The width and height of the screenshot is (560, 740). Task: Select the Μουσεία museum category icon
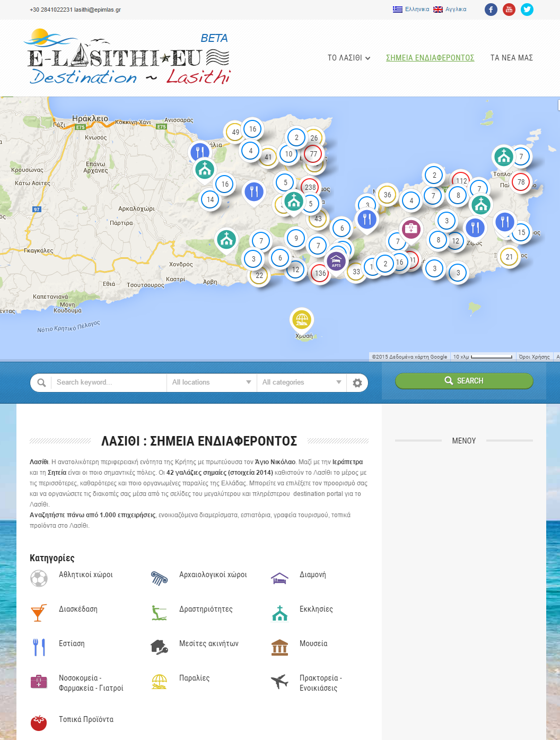click(x=279, y=647)
